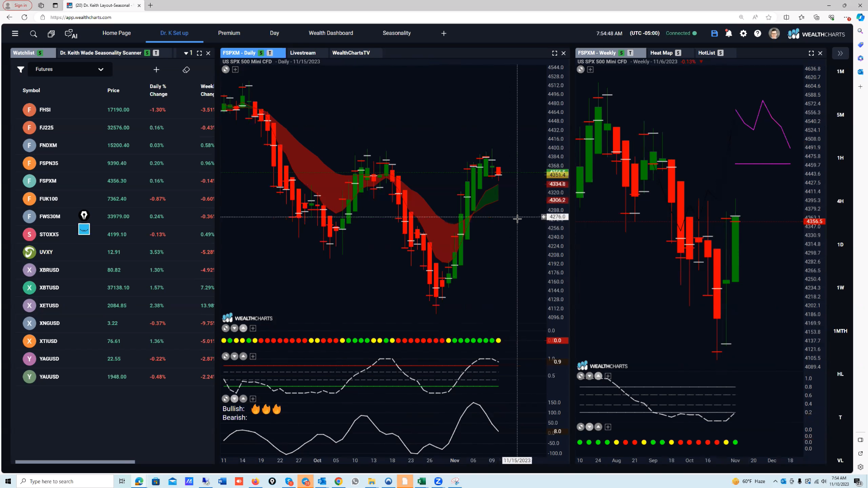Open the layouts windows icon
868x488 pixels.
[x=51, y=33]
